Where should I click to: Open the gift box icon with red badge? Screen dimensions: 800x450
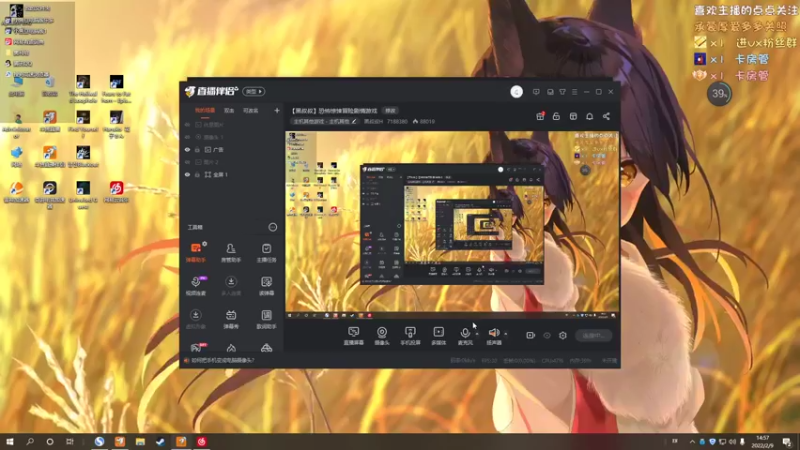tap(540, 116)
